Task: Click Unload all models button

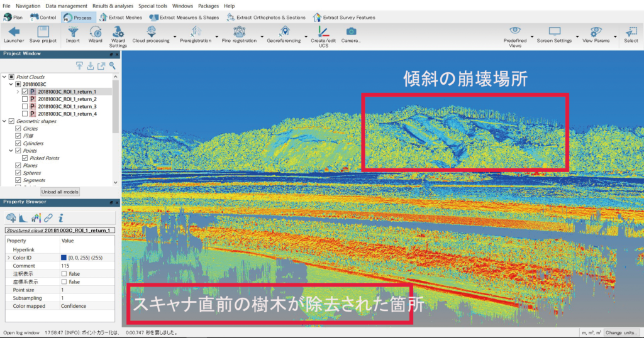Action: pyautogui.click(x=60, y=192)
